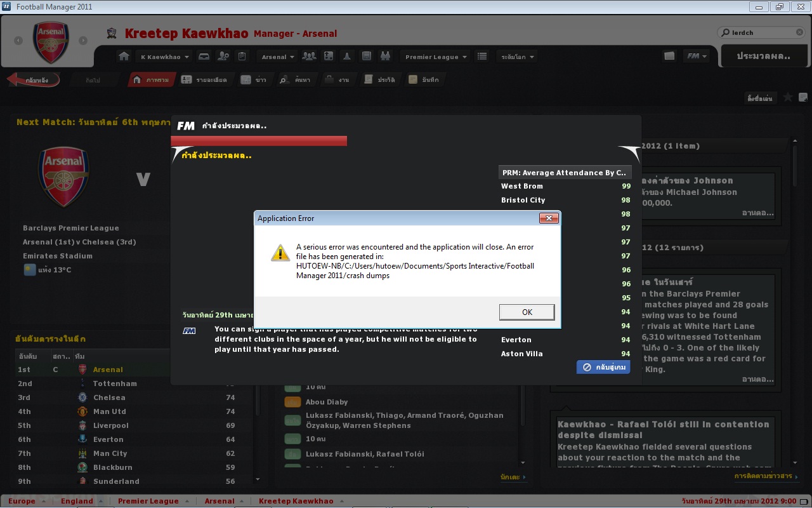Click the next arrow beside Arsenal badge
This screenshot has height=508, width=812.
click(x=83, y=41)
